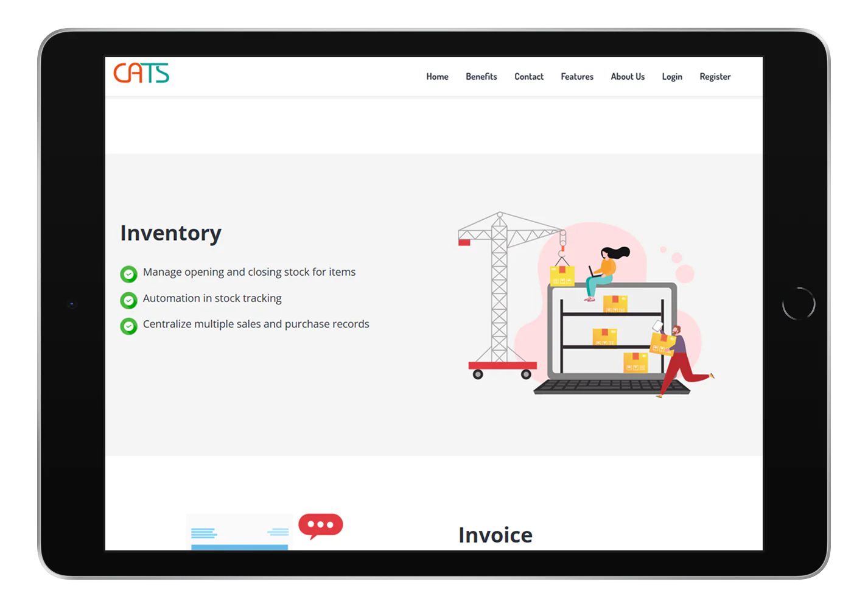Click the green check icon beside Manage opening stock
The height and width of the screenshot is (607, 868).
[128, 275]
